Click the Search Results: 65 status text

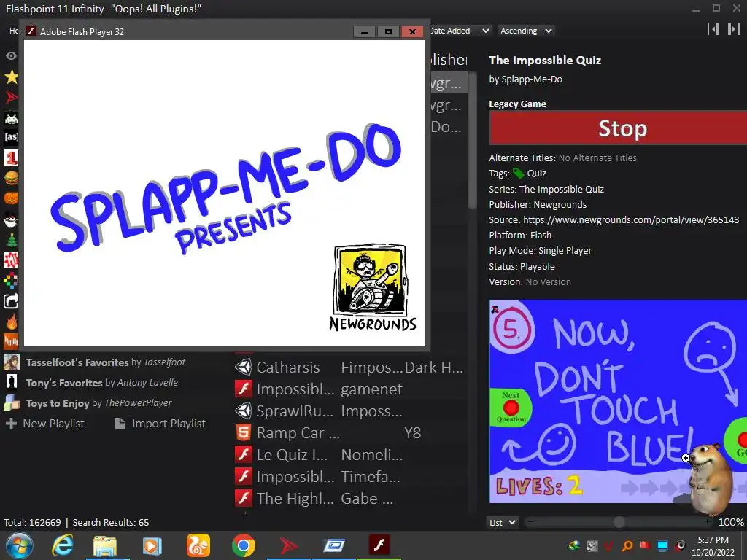point(111,522)
